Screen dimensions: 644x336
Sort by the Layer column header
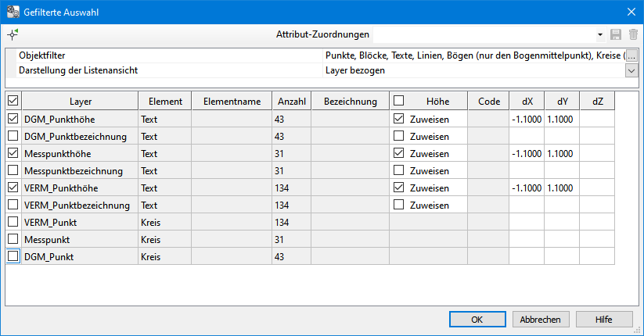pos(80,102)
